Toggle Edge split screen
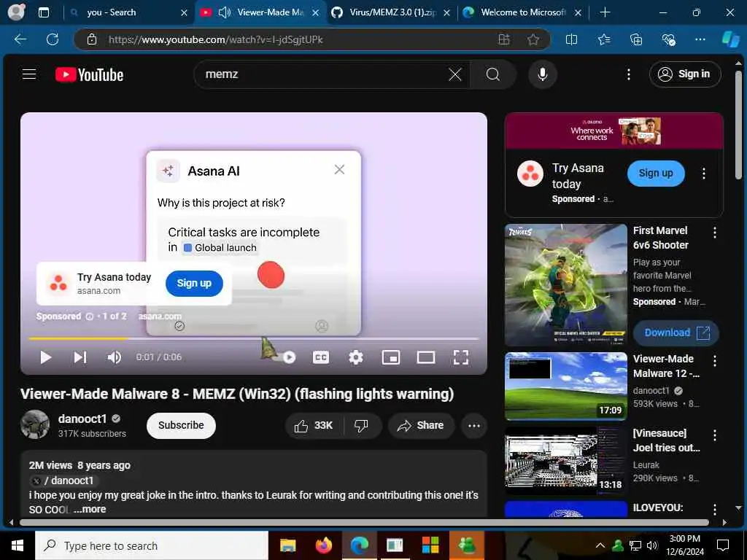The image size is (747, 560). pyautogui.click(x=571, y=39)
